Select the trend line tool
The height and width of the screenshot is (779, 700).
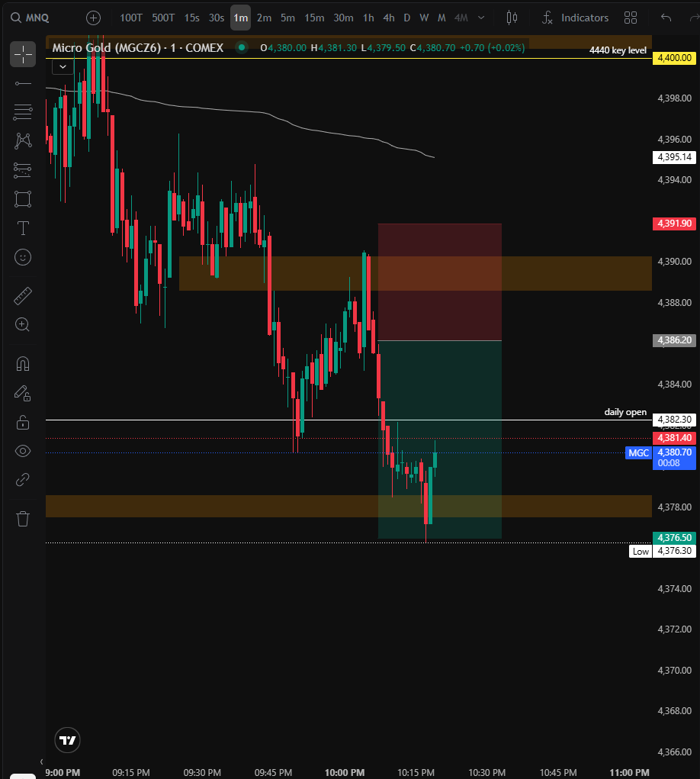click(23, 83)
